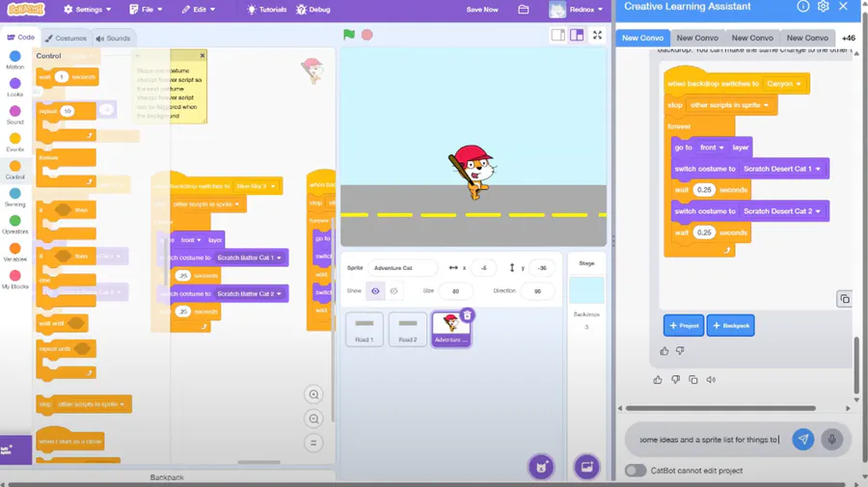868x487 pixels.
Task: Add suggested code with + Project button
Action: pyautogui.click(x=684, y=325)
